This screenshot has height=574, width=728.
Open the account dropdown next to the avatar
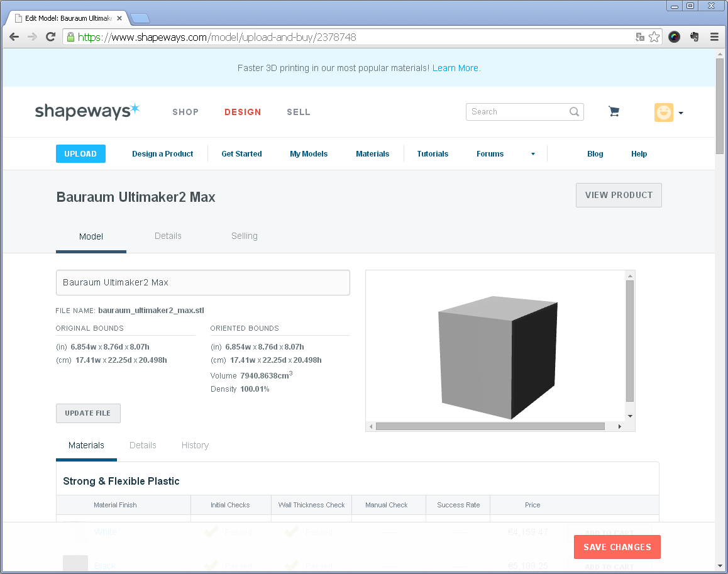(681, 113)
